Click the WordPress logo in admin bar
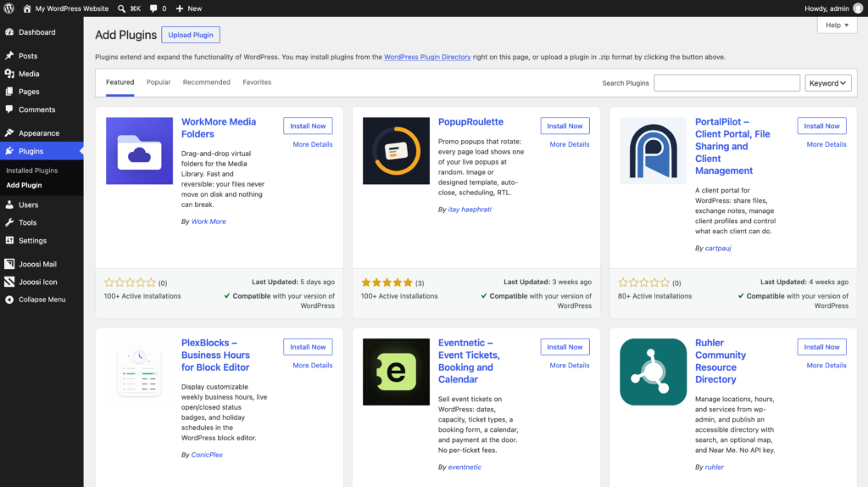 (x=8, y=8)
